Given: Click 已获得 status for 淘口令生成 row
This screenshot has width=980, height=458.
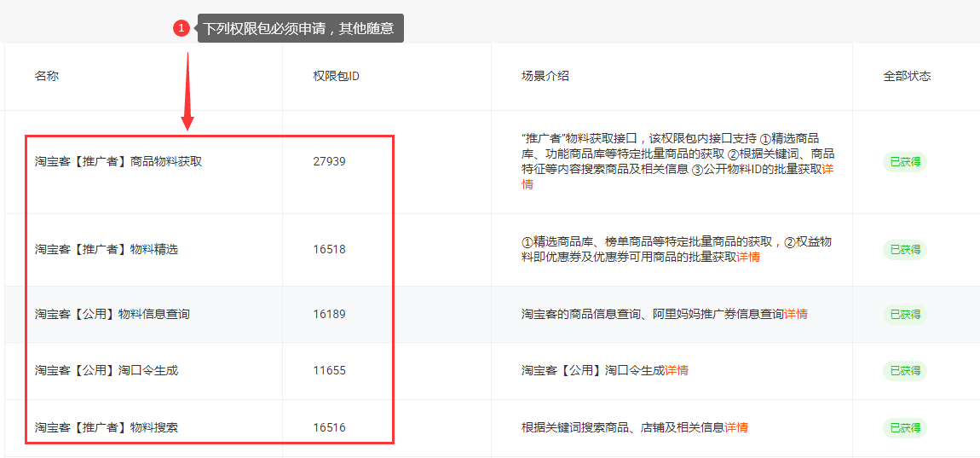Looking at the screenshot, I should (x=904, y=371).
